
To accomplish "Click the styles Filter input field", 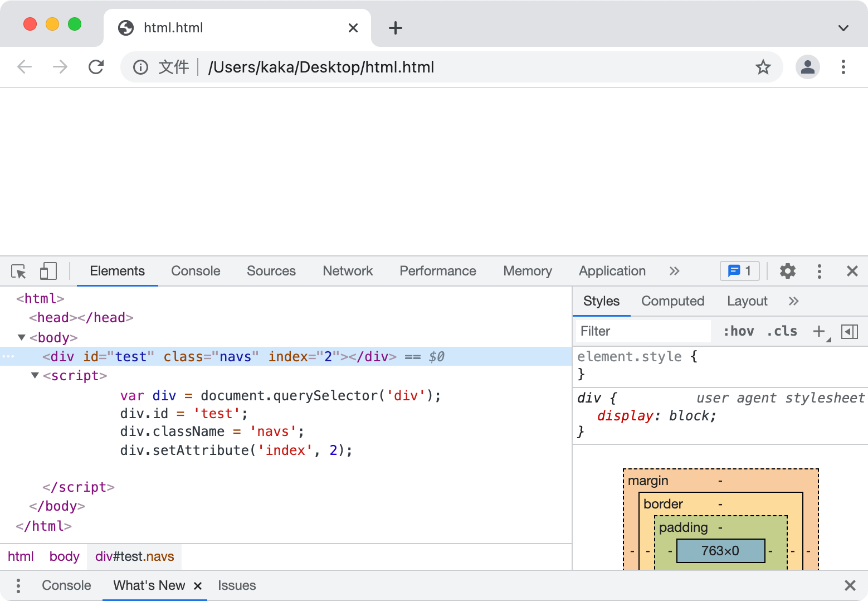I will click(x=643, y=331).
